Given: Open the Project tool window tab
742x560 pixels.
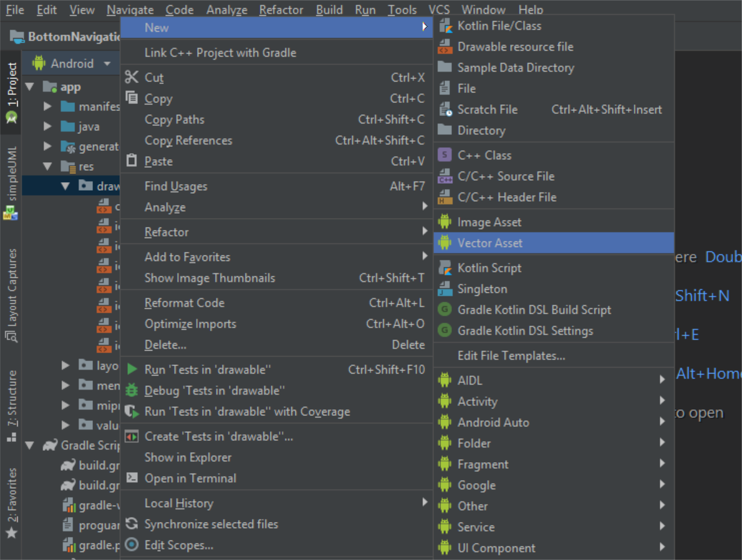Looking at the screenshot, I should 12,92.
